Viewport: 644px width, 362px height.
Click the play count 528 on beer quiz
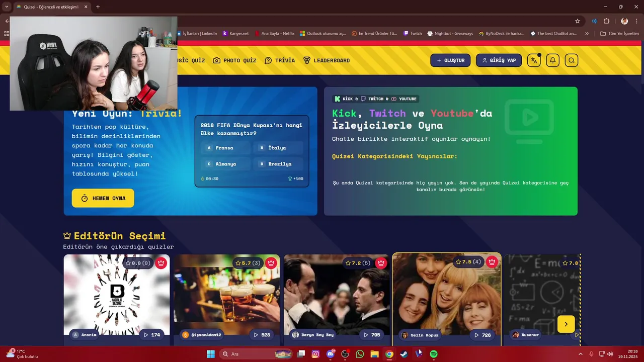261,335
